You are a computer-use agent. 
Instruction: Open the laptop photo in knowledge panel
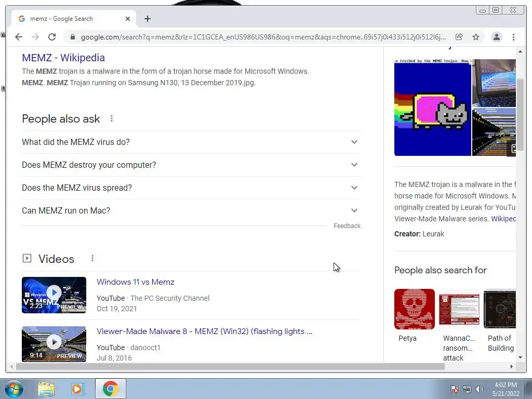[x=494, y=83]
